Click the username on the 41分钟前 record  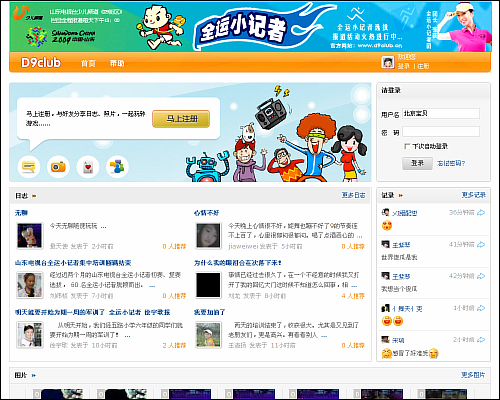(x=401, y=245)
